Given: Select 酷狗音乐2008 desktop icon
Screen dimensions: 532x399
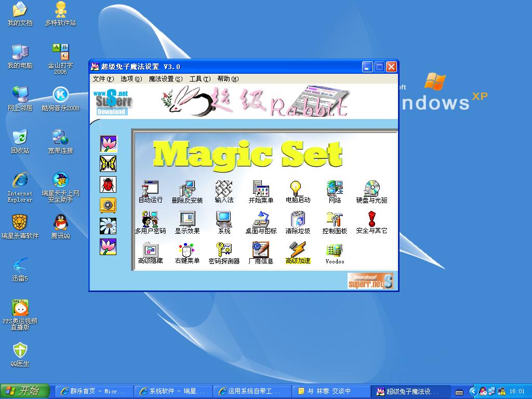Looking at the screenshot, I should pos(60,99).
